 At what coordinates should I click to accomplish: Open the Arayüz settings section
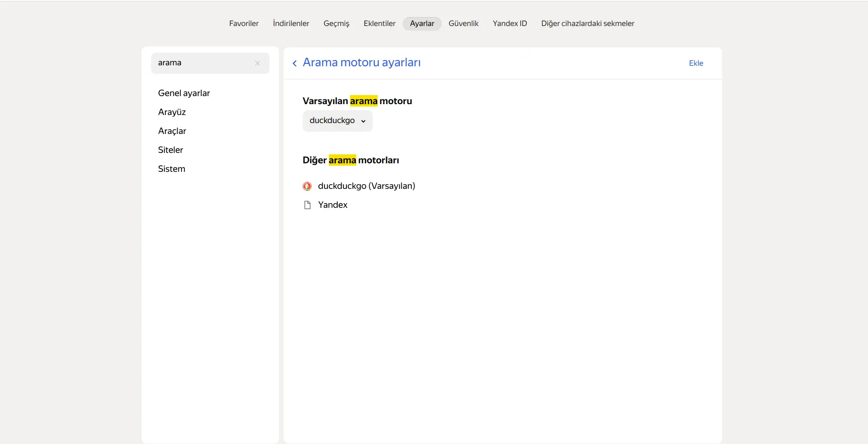click(x=172, y=112)
